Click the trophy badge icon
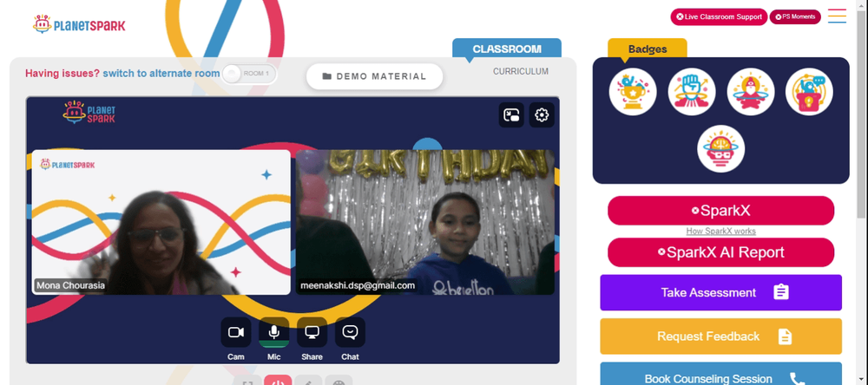The image size is (868, 385). (633, 92)
